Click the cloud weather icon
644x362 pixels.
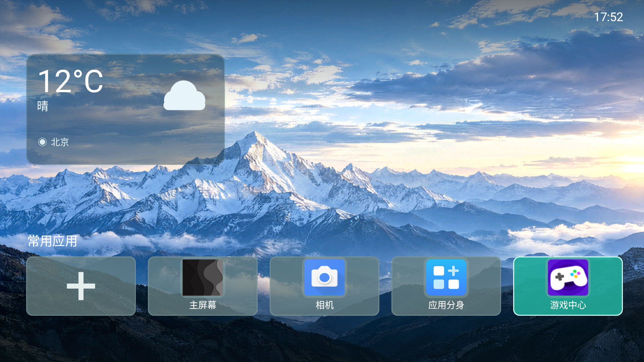click(x=184, y=96)
